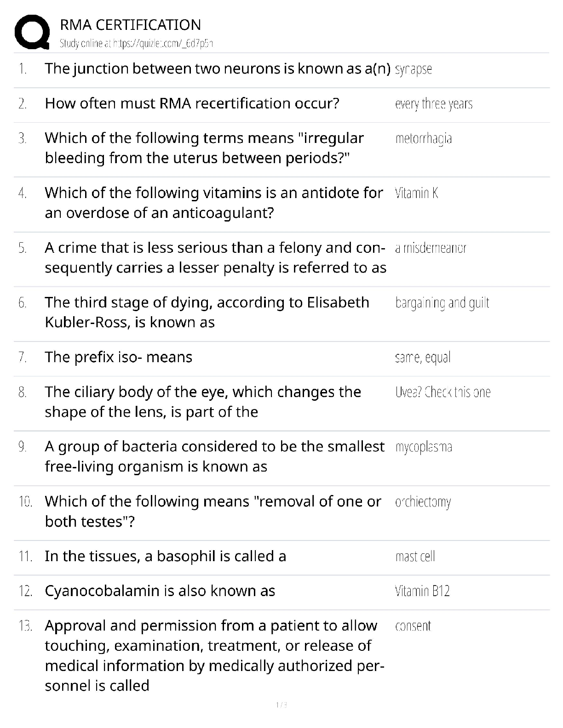Open the quizlet.com study link
Image resolution: width=563 pixels, height=728 pixels.
(136, 44)
